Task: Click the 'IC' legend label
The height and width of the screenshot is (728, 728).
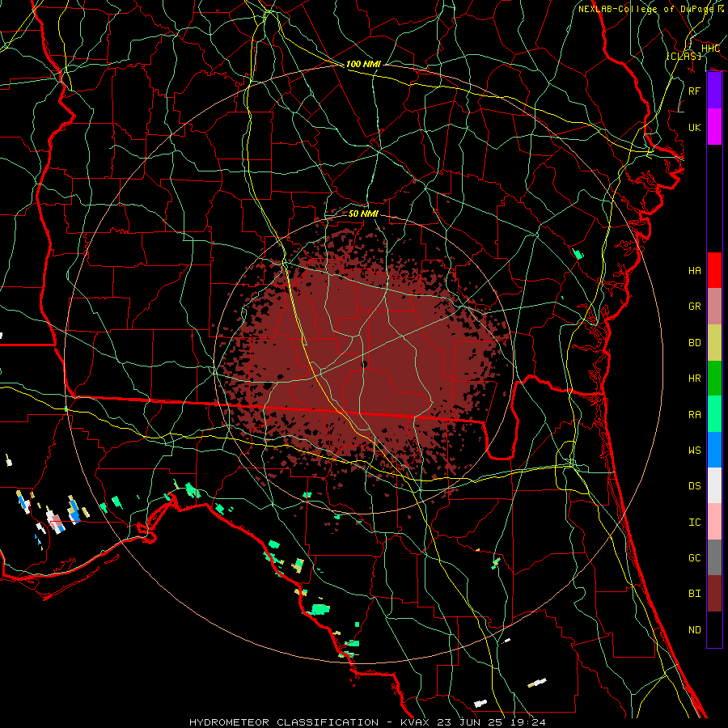Action: pos(694,523)
